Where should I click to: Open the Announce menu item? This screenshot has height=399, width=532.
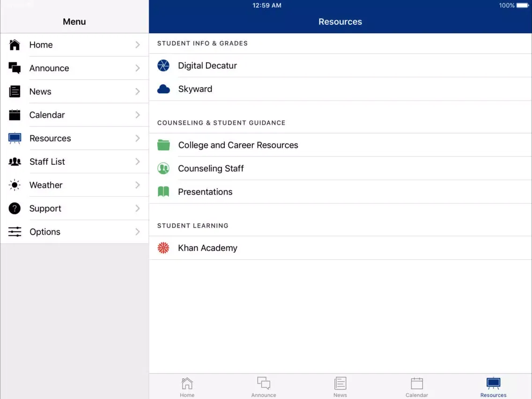(x=74, y=68)
